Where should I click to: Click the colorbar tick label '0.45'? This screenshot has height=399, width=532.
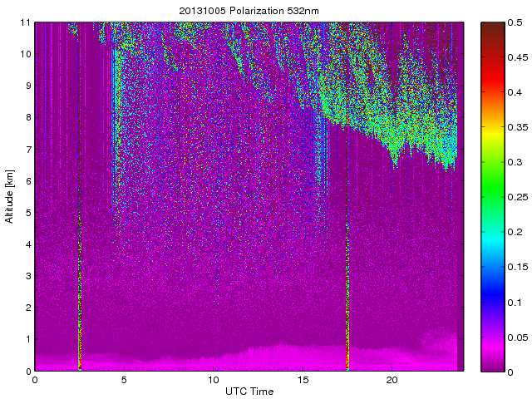coord(518,57)
